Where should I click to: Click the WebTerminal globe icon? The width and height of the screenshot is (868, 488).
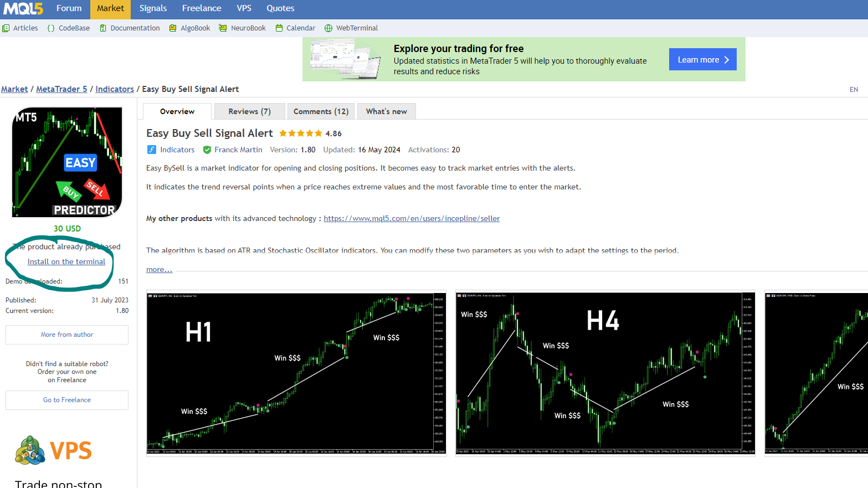tap(328, 28)
